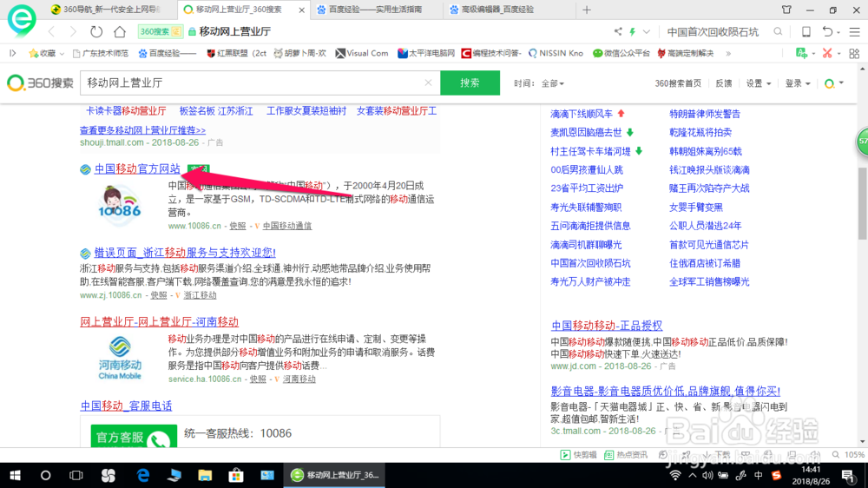
Task: Show hidden system tray icons
Action: (693, 475)
